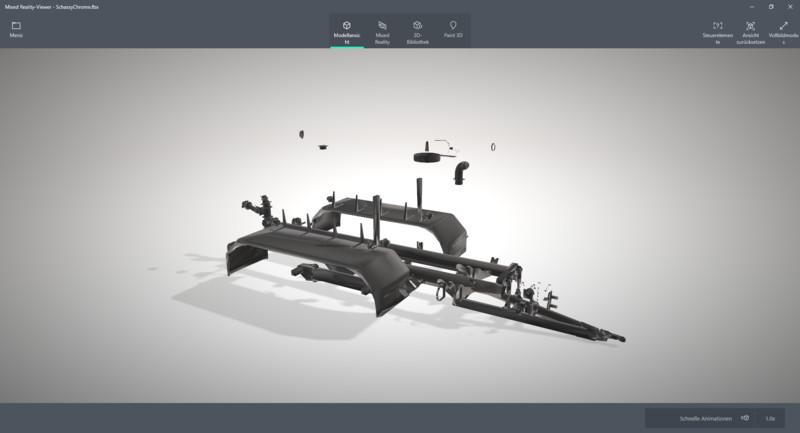Switch to the Modellansicht tab

[x=346, y=31]
